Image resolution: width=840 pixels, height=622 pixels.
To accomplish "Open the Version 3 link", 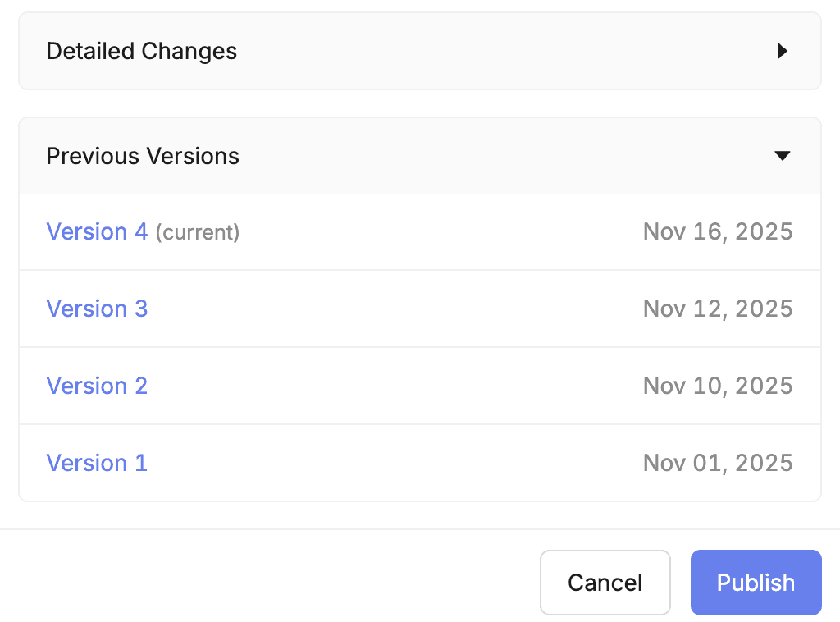I will point(97,309).
